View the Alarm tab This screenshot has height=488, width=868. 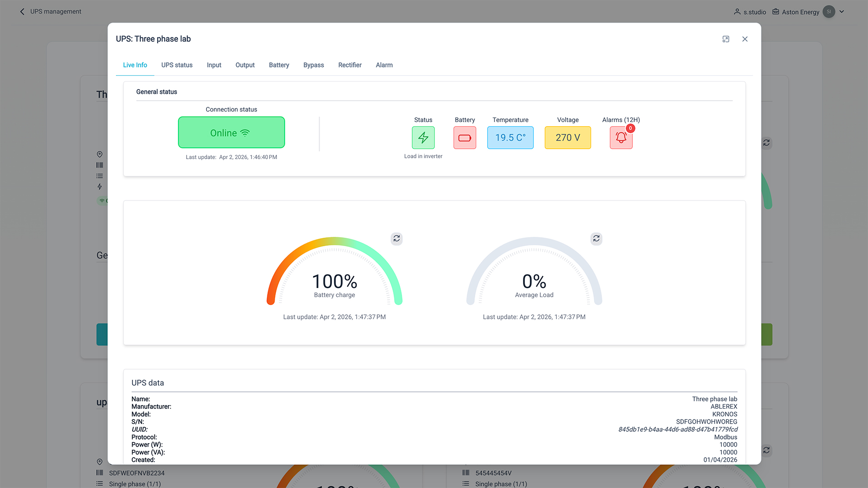384,65
